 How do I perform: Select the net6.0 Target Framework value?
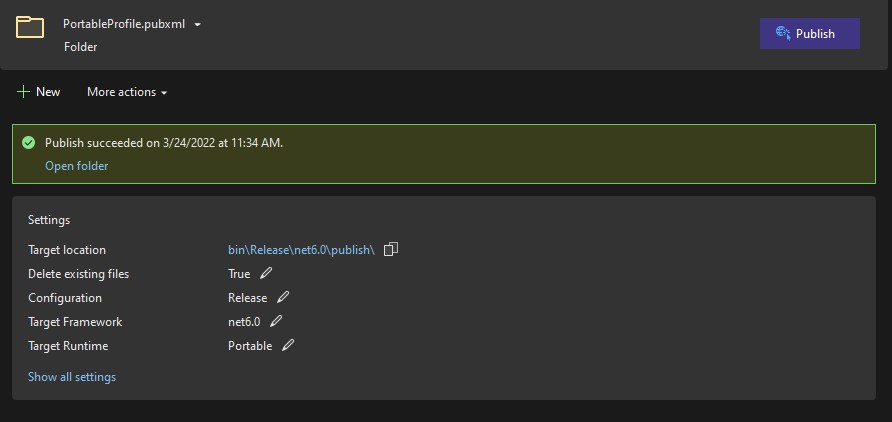244,322
